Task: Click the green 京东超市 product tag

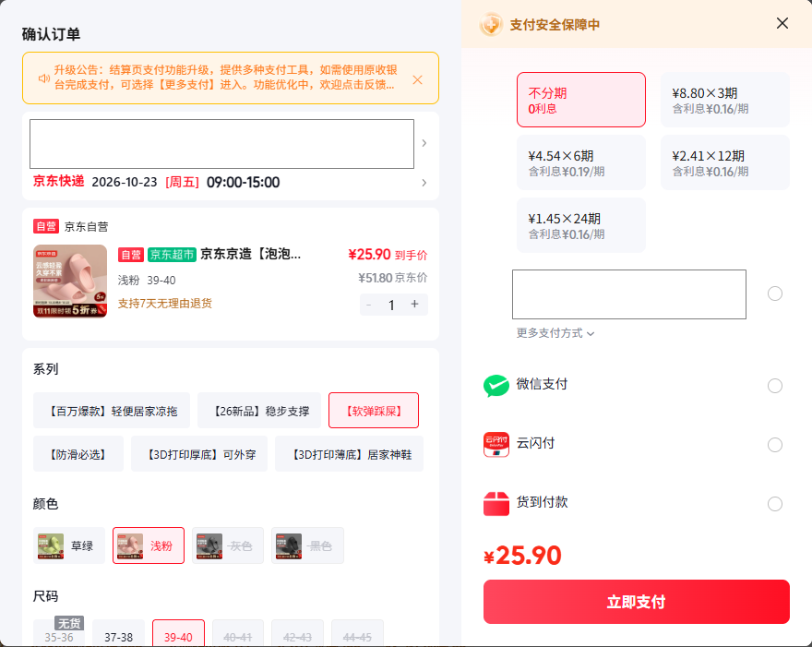Action: 172,255
